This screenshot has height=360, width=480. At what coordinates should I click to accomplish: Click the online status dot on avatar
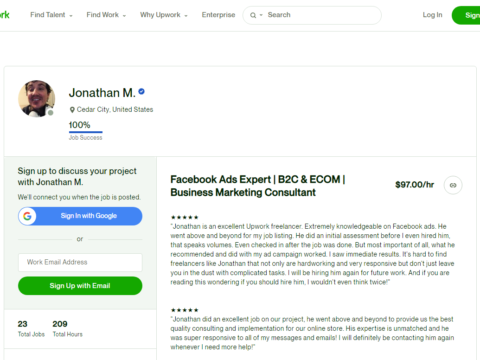click(50, 113)
